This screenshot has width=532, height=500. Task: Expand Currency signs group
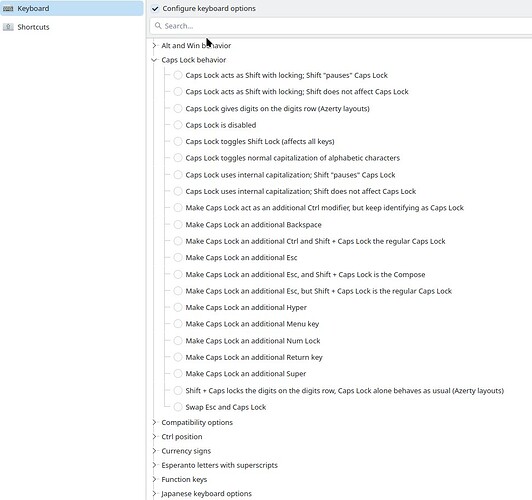(154, 451)
